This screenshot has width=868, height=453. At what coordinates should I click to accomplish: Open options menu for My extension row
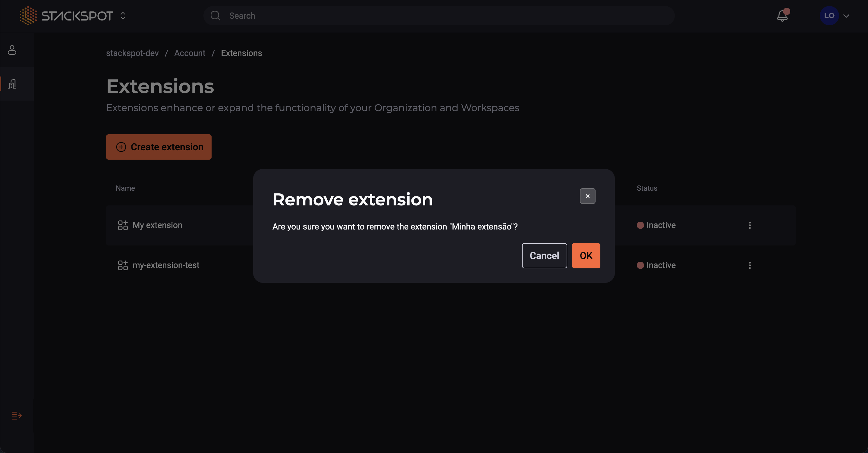(x=749, y=225)
